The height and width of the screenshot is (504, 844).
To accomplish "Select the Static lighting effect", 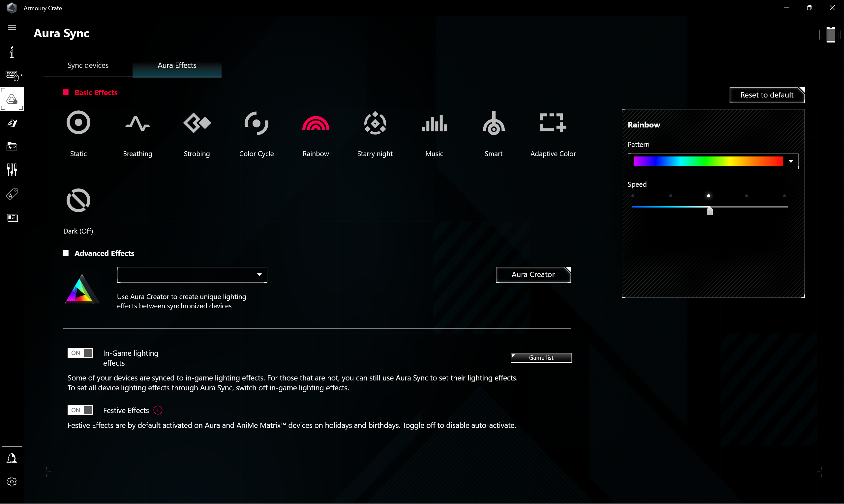I will 78,123.
